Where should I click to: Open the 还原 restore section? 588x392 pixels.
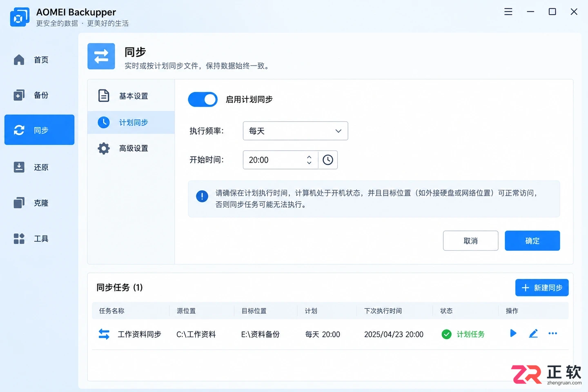click(39, 167)
